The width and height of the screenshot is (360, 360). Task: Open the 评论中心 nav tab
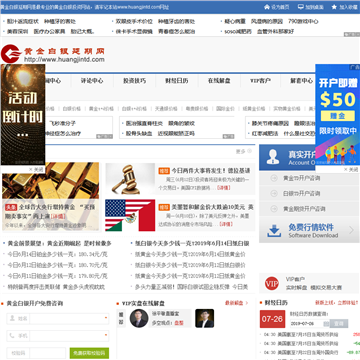(x=92, y=81)
